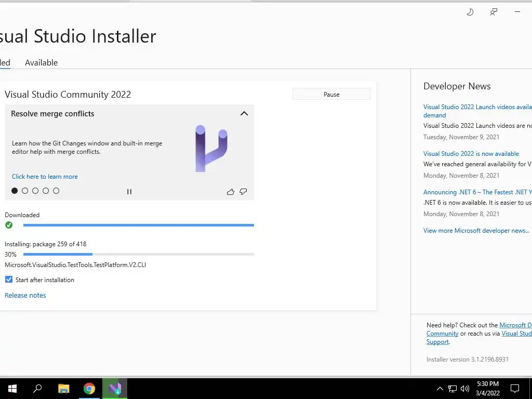Viewport: 532px width, 399px height.
Task: Click the Downloaded progress bar
Action: coord(138,225)
